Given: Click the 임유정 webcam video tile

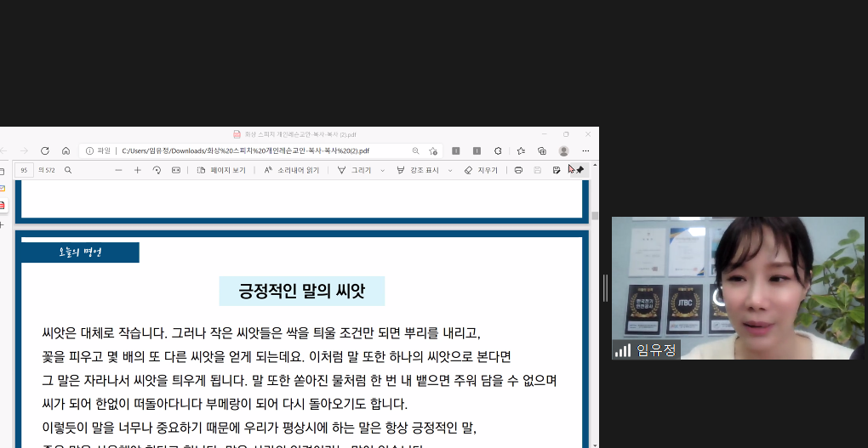Looking at the screenshot, I should pos(738,288).
